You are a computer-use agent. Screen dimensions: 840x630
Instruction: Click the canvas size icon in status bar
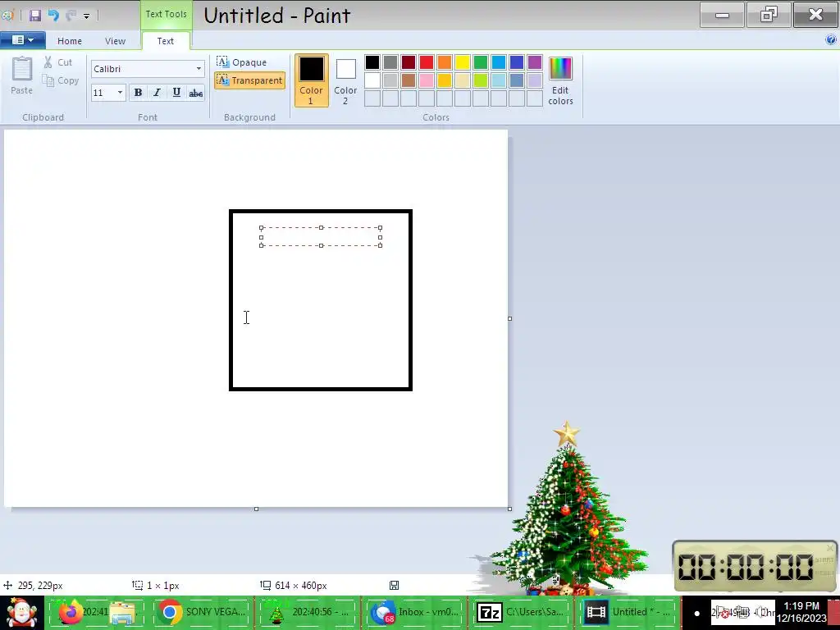[x=265, y=586]
